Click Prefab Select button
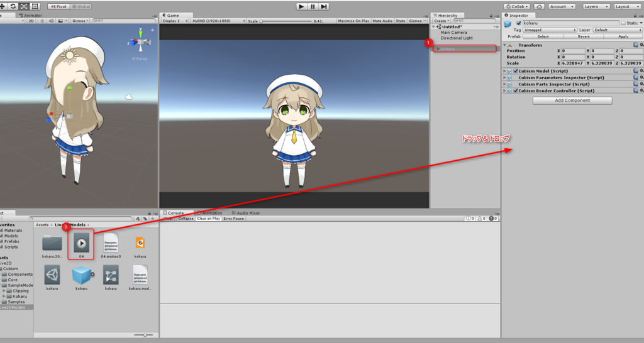This screenshot has height=343, width=644. [543, 36]
